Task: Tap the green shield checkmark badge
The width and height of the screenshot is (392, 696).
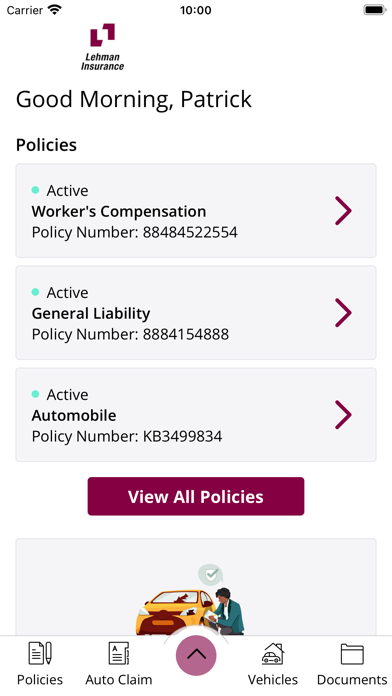Action: tap(210, 575)
